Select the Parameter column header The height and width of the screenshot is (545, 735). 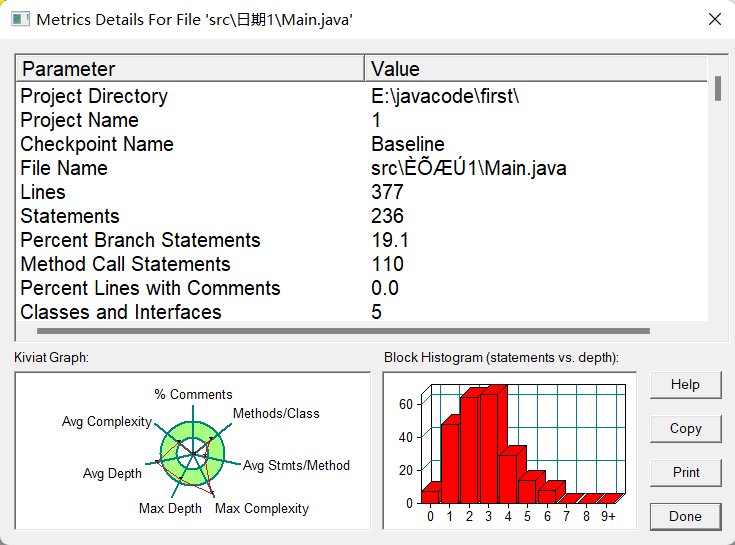[190, 69]
